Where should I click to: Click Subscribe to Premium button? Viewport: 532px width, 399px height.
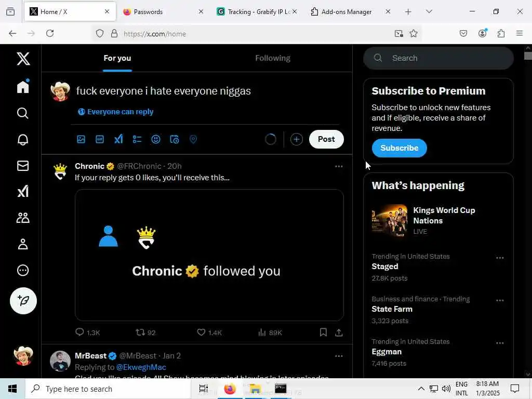tap(400, 148)
